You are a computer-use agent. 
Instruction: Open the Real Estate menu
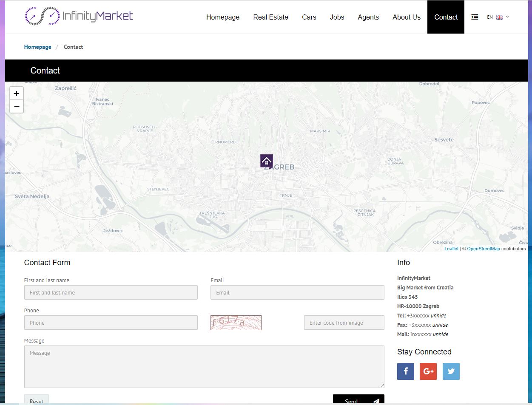(270, 17)
